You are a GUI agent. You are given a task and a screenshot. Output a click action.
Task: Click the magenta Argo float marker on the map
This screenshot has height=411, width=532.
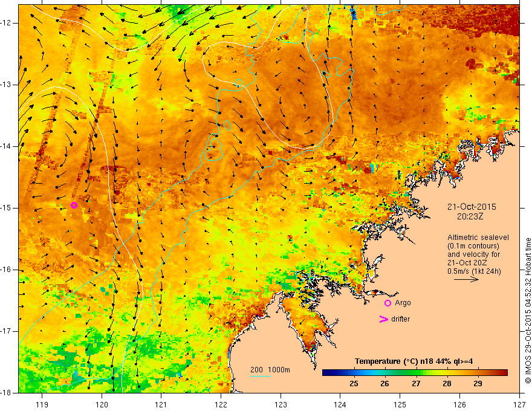74,205
